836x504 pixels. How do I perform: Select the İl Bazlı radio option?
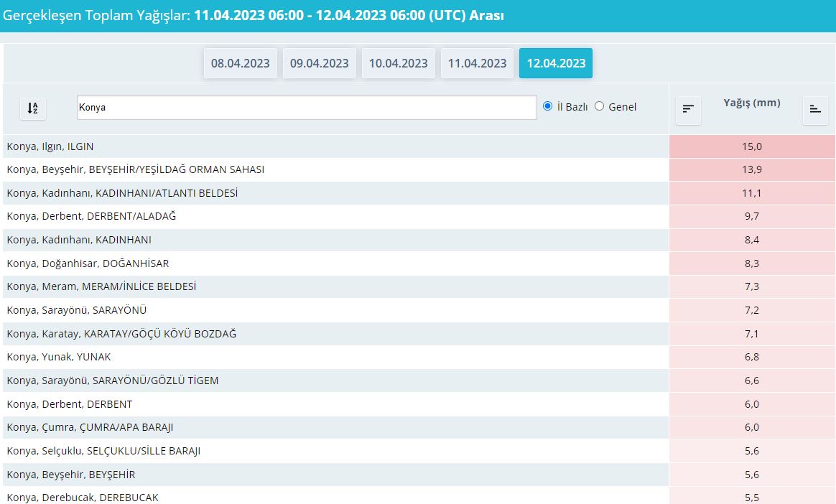[x=548, y=106]
